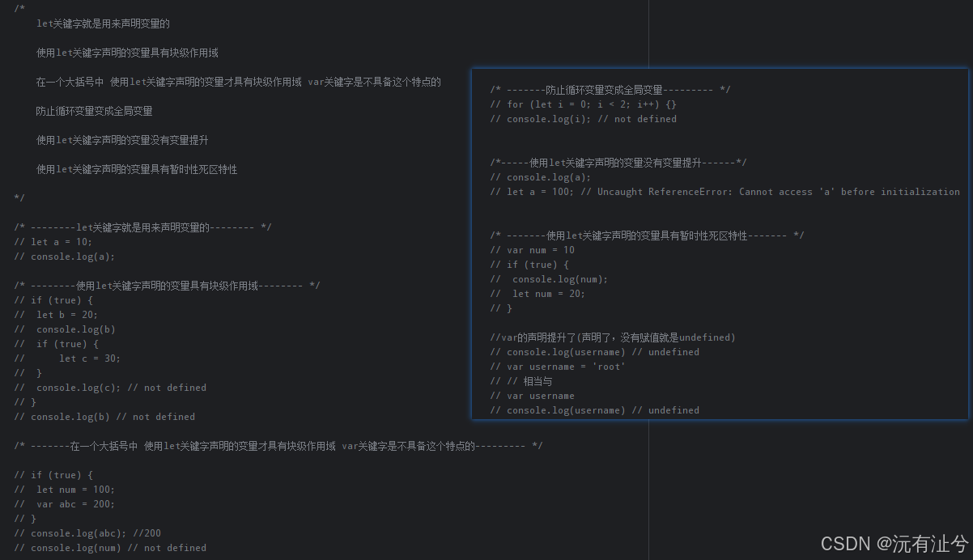Click the dashed header about "暂时性死区特性" in right panel

pos(647,235)
